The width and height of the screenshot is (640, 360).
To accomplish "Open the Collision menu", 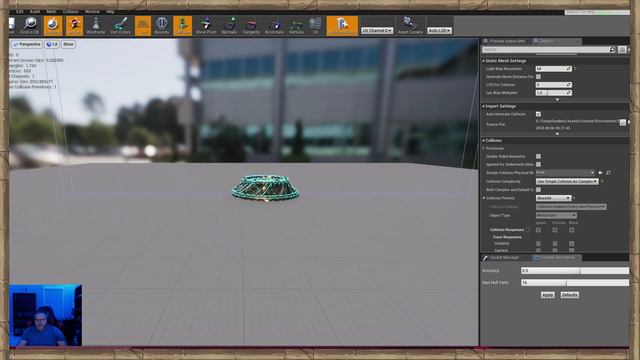I will pyautogui.click(x=71, y=11).
